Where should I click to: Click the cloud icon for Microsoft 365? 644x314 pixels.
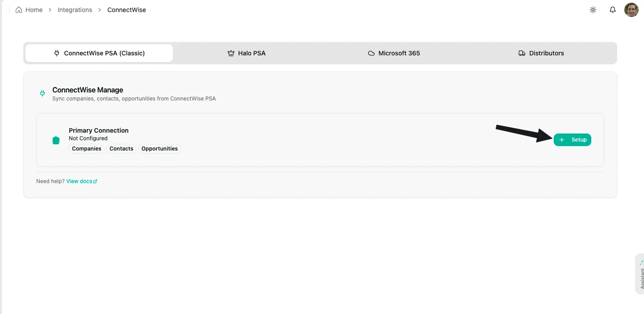[371, 53]
